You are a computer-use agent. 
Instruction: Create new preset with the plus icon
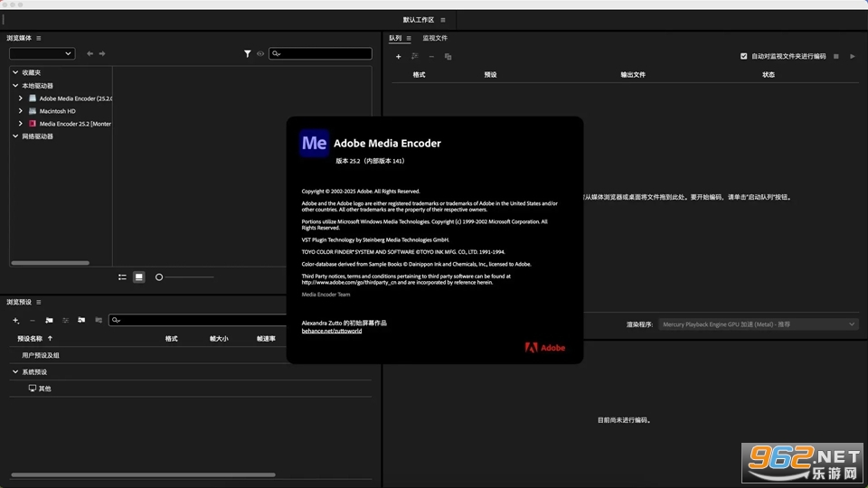coord(16,320)
